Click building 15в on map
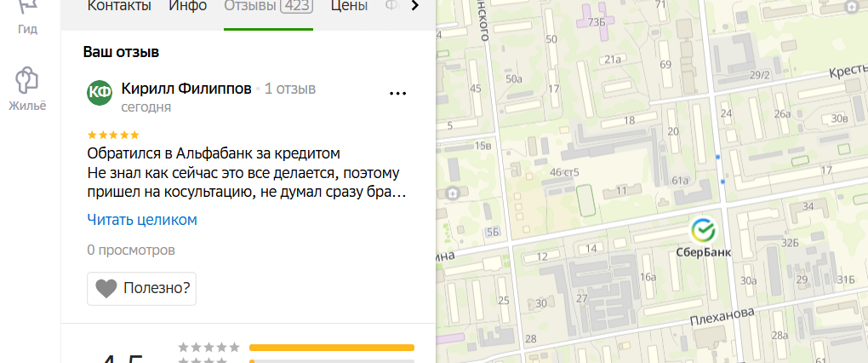The width and height of the screenshot is (868, 363). (x=483, y=147)
